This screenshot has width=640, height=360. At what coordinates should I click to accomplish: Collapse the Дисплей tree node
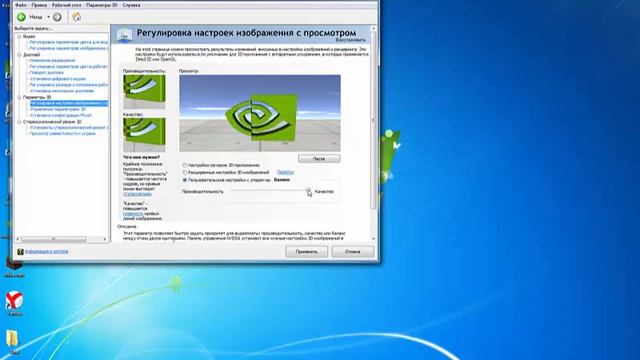pos(19,55)
